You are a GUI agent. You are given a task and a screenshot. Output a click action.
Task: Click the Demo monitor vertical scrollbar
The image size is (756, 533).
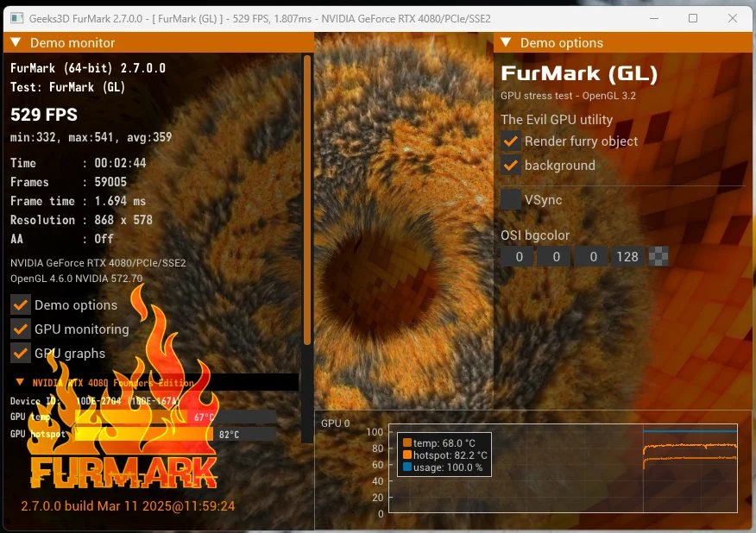click(x=306, y=198)
